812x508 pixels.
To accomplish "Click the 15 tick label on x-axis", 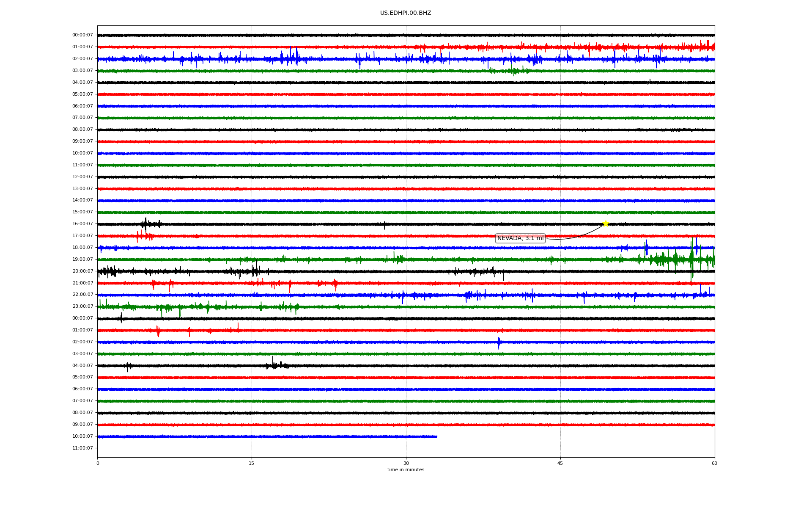I will click(x=252, y=463).
